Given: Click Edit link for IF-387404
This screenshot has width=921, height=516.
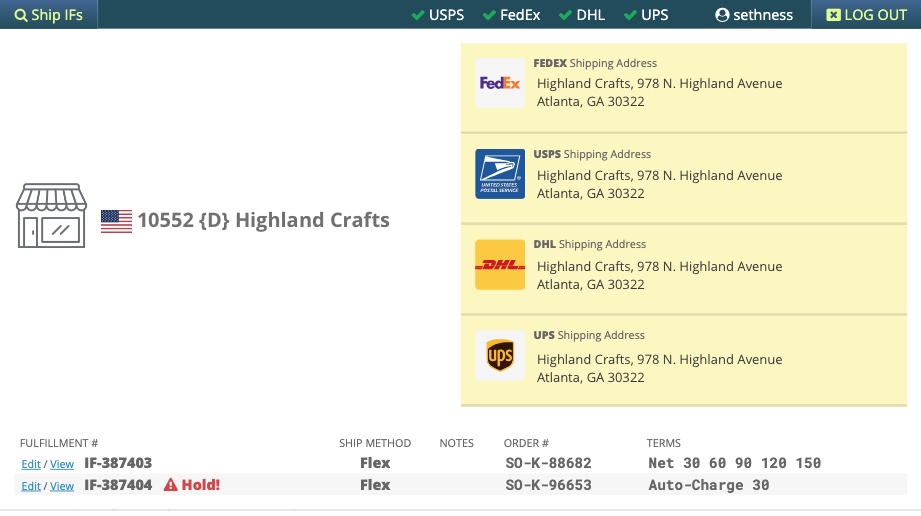Looking at the screenshot, I should (31, 486).
